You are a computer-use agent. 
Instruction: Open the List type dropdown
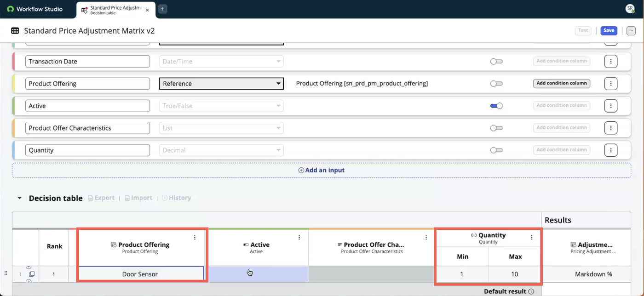click(221, 128)
